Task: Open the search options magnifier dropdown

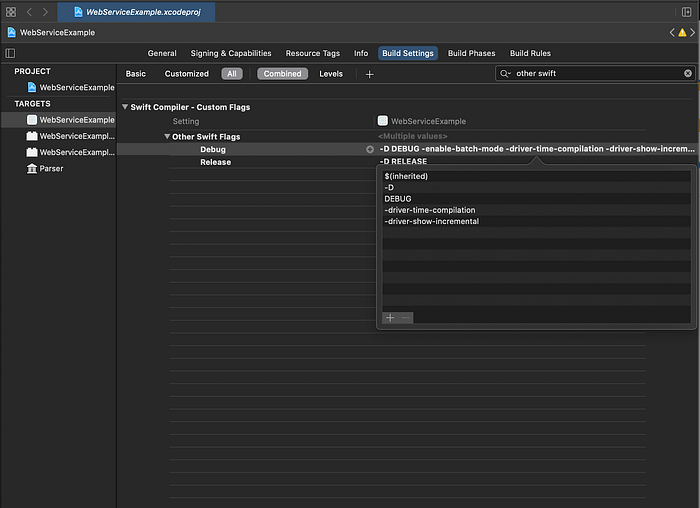Action: [x=505, y=74]
